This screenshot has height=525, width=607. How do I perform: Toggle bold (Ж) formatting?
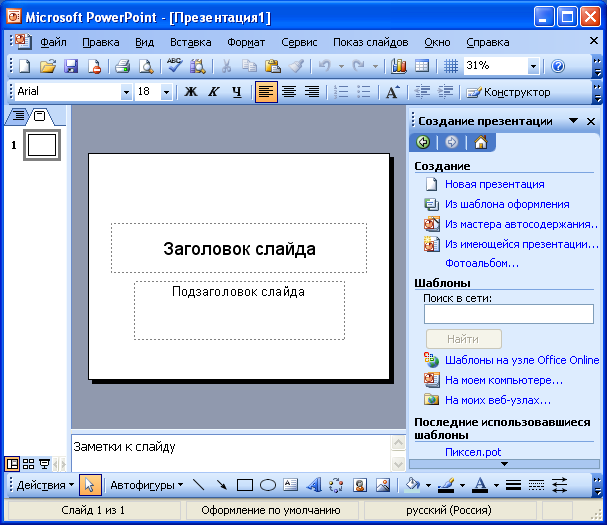[x=191, y=92]
